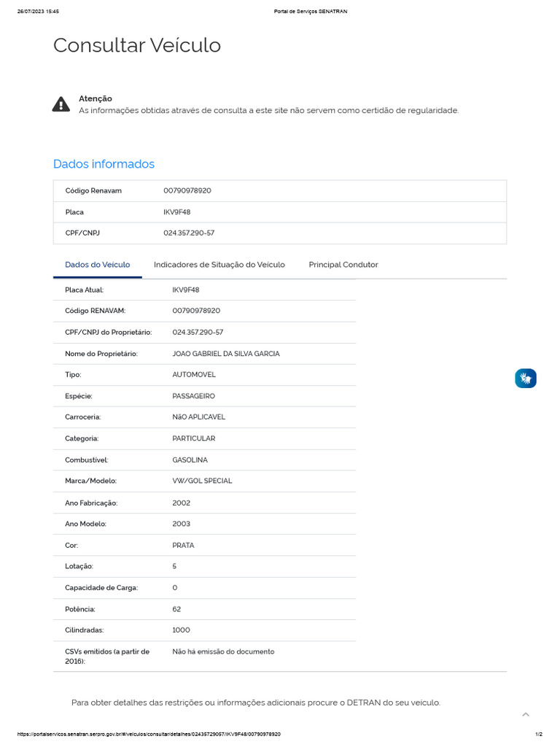This screenshot has width=560, height=747.
Task: Select the Dados do Veículo tab
Action: pyautogui.click(x=98, y=265)
